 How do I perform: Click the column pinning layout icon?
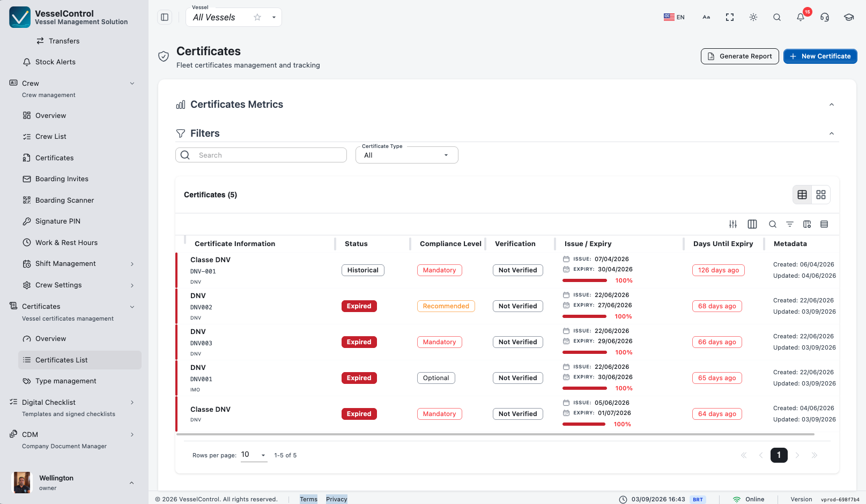(807, 224)
